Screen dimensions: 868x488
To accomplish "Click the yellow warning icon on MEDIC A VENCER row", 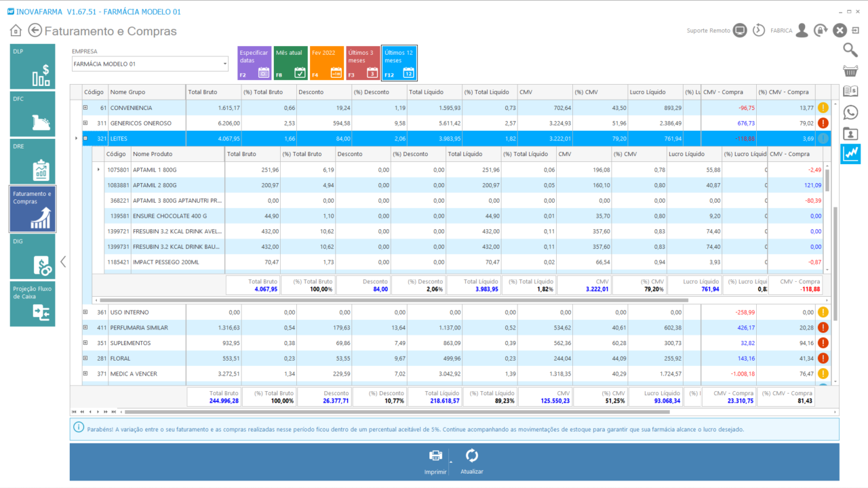I will pos(823,373).
